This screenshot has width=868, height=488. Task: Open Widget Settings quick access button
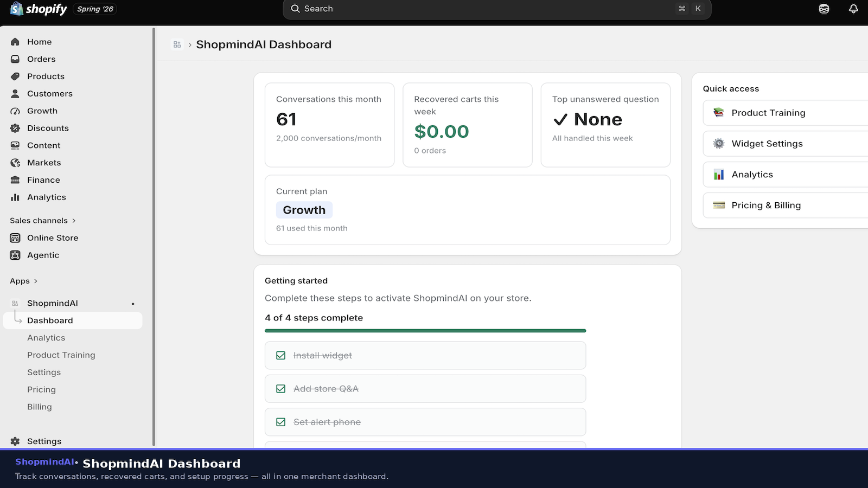coord(786,144)
